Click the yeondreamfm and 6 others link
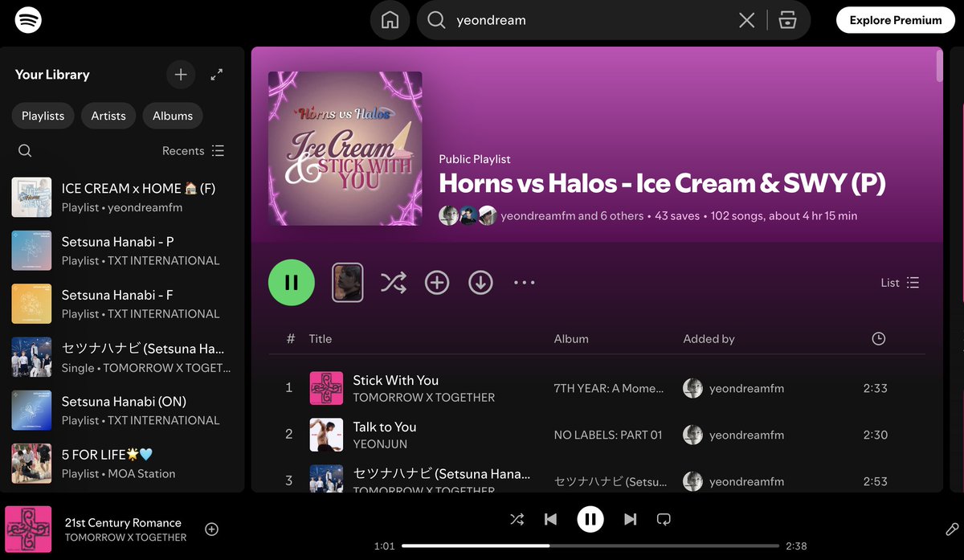 click(x=572, y=215)
